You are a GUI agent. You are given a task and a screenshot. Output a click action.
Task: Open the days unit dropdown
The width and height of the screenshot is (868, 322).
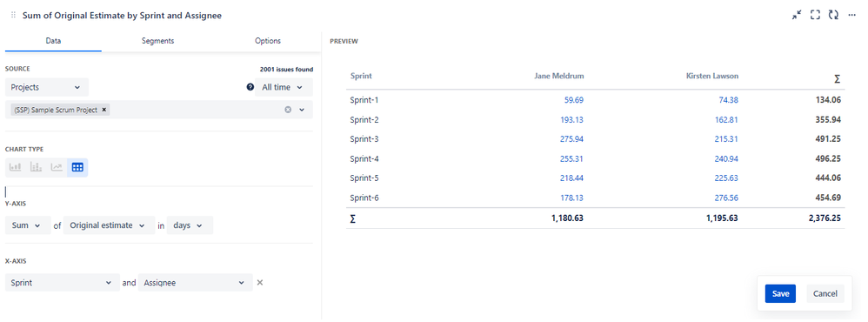[190, 225]
